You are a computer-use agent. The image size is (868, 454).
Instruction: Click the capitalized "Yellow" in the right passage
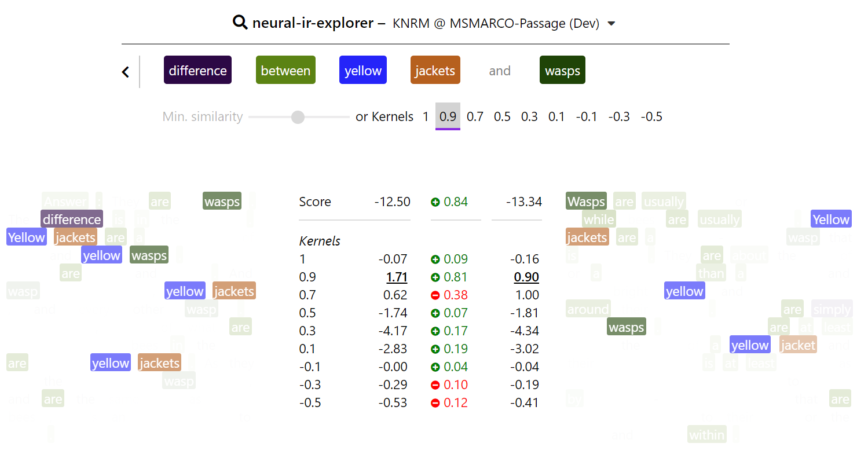[831, 219]
